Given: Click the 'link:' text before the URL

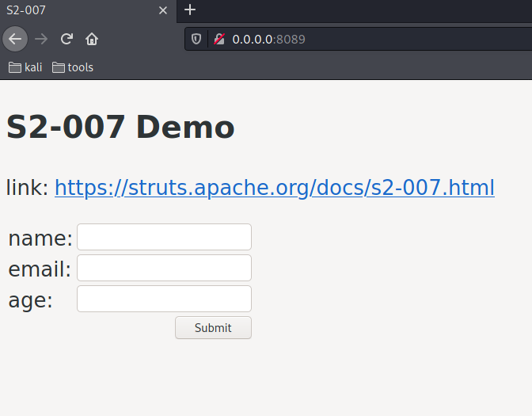Looking at the screenshot, I should [27, 188].
